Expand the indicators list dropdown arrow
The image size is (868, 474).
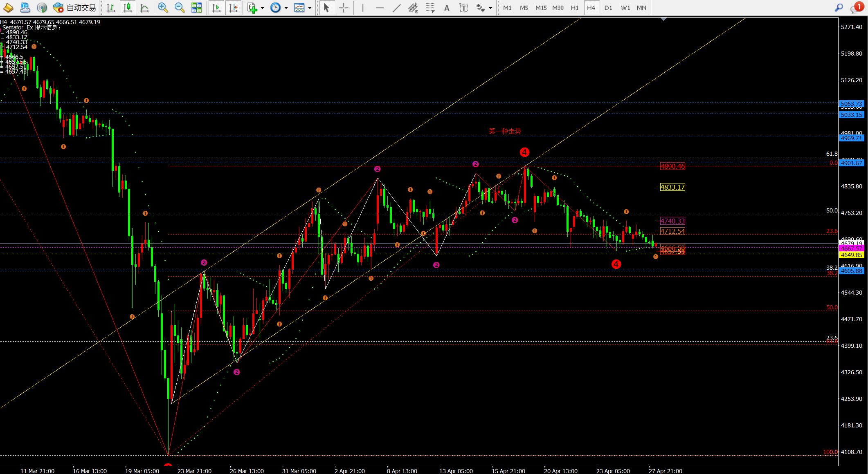coord(262,8)
